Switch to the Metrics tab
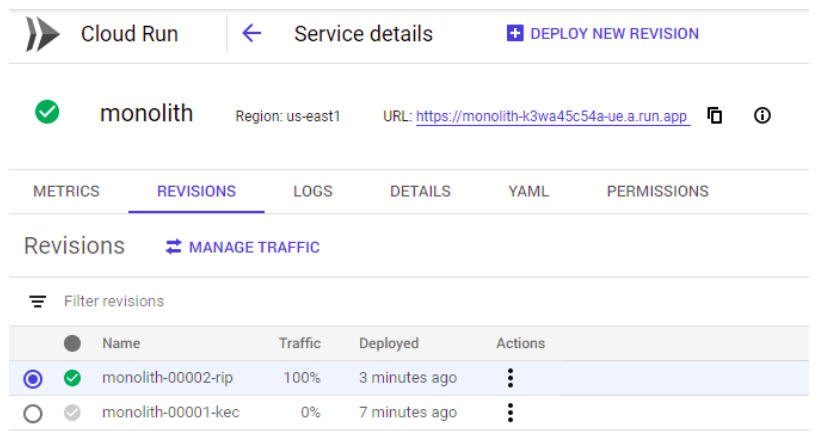This screenshot has height=442, width=822. pyautogui.click(x=67, y=191)
